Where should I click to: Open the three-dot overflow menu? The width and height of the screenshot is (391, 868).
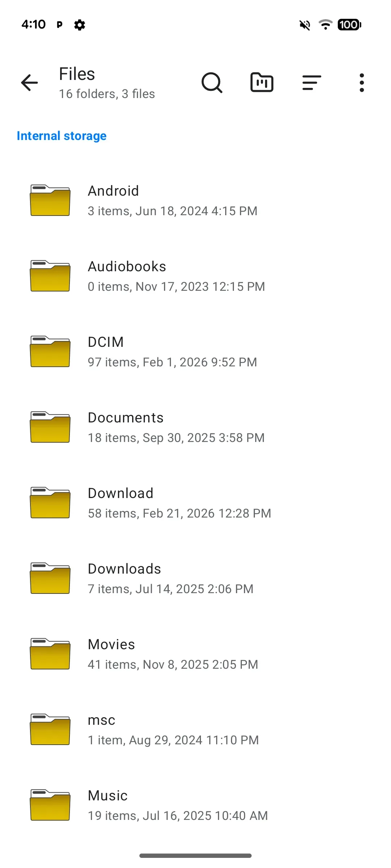362,83
